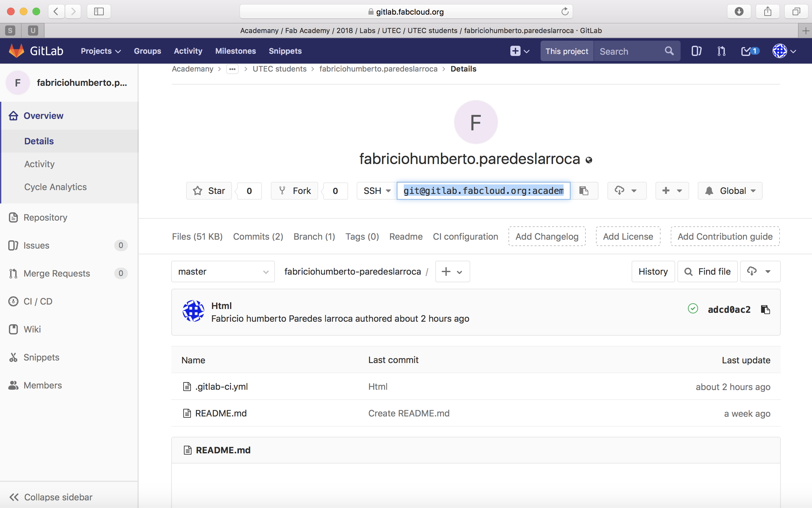Click the green pipeline passed status icon
The image size is (812, 508).
(x=693, y=308)
